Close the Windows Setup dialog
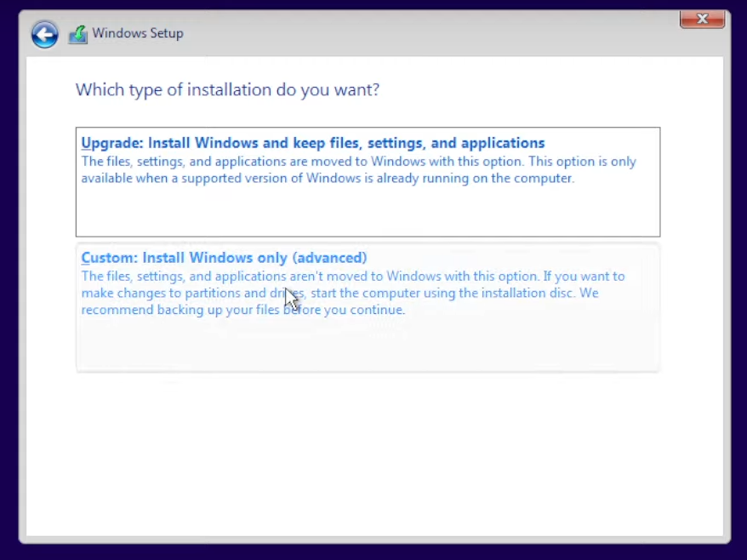Screen dimensions: 747x560 click(702, 19)
